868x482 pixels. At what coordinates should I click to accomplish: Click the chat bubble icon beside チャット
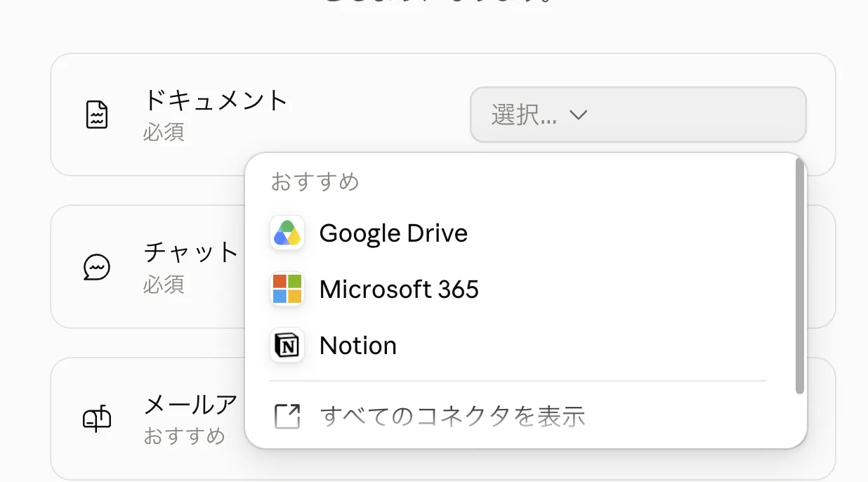(97, 267)
